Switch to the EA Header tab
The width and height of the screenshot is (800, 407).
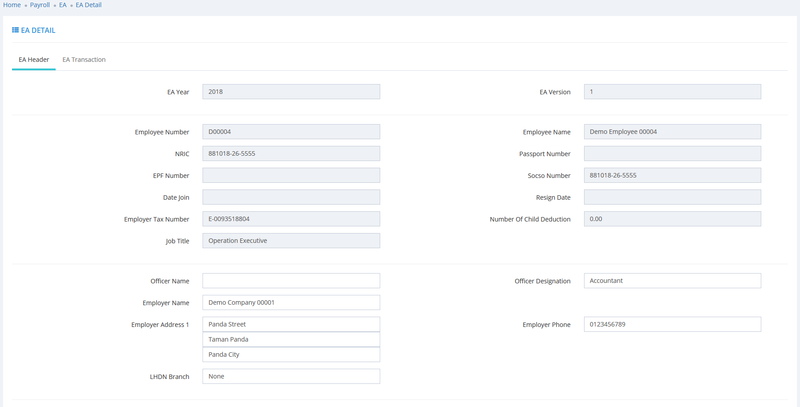click(34, 60)
